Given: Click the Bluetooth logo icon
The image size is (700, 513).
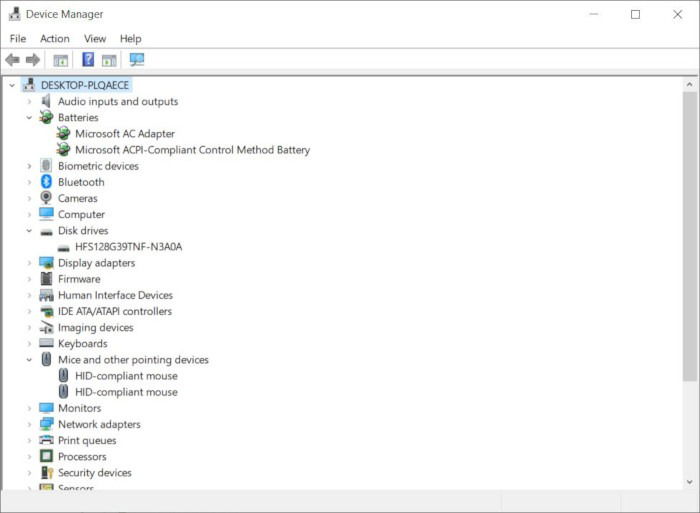Looking at the screenshot, I should 46,182.
